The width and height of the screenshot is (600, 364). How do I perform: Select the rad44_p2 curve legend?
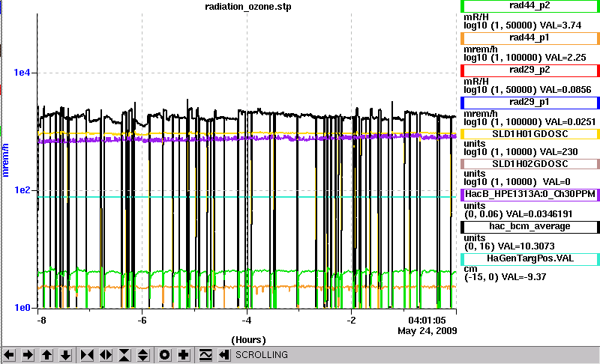point(530,6)
